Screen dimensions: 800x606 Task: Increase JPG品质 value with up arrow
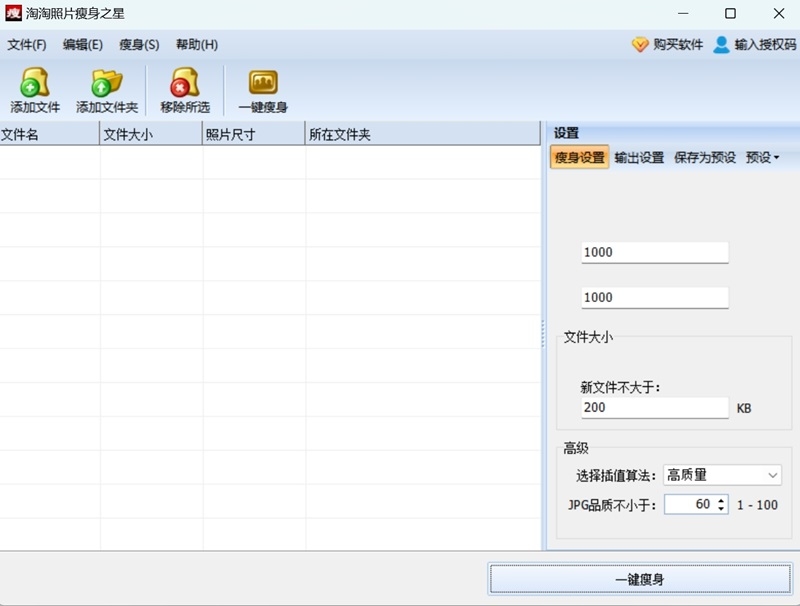coord(721,500)
